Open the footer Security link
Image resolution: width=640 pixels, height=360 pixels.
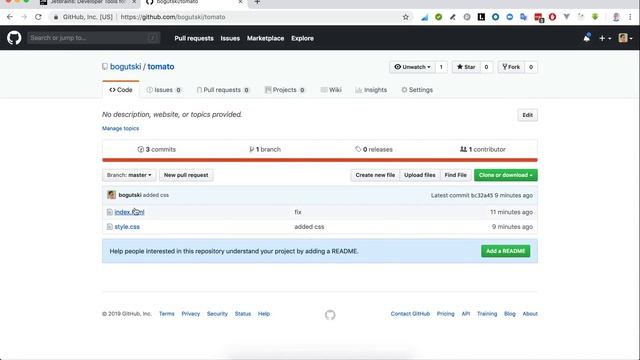[x=217, y=314]
